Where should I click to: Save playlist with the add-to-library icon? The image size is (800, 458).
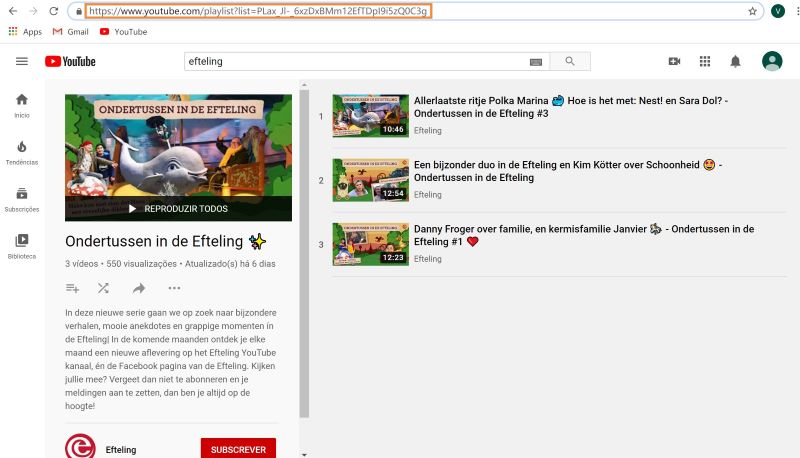click(x=72, y=288)
